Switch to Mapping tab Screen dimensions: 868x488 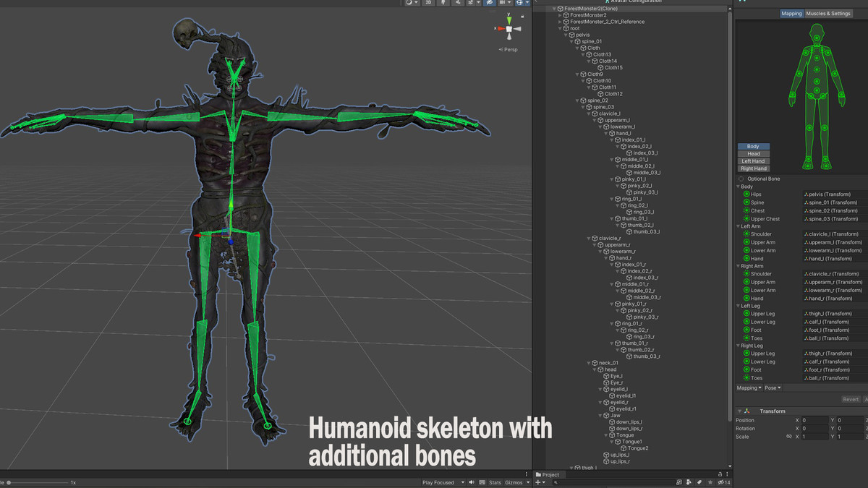[792, 13]
